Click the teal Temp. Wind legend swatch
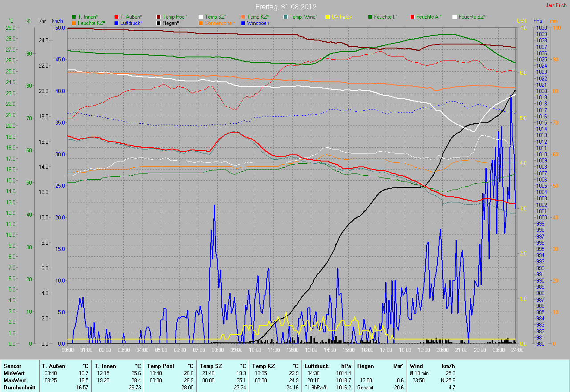The height and width of the screenshot is (392, 570). coord(285,17)
